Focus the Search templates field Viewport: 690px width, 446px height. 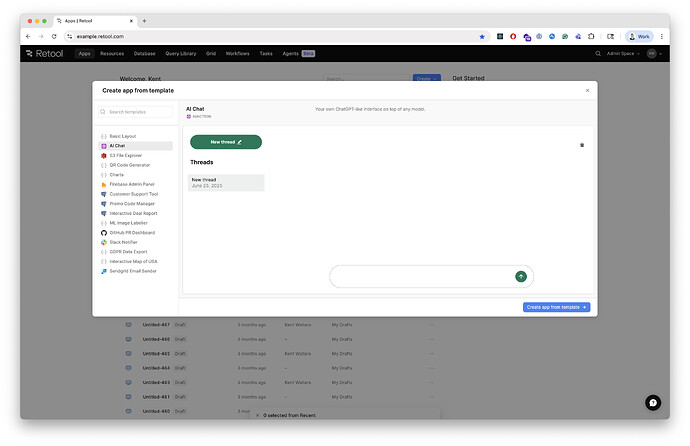(136, 112)
